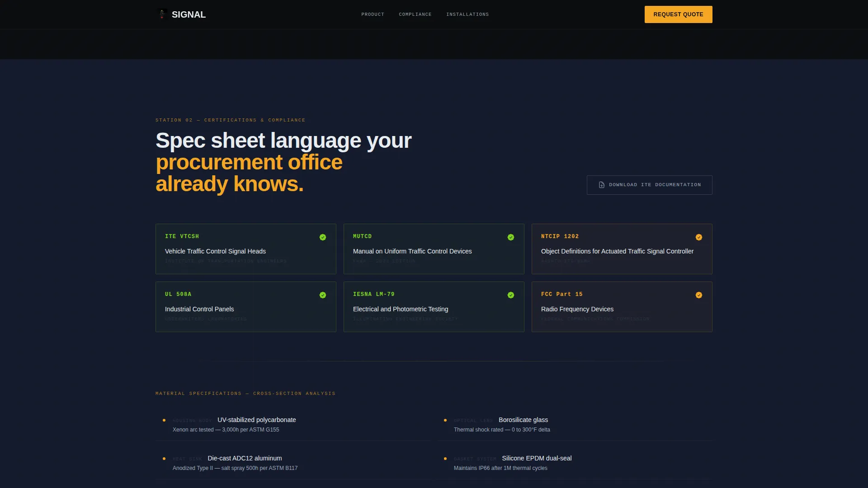Screen dimensions: 868x488
Task: Select the ITE VTCSH code label
Action: click(182, 236)
